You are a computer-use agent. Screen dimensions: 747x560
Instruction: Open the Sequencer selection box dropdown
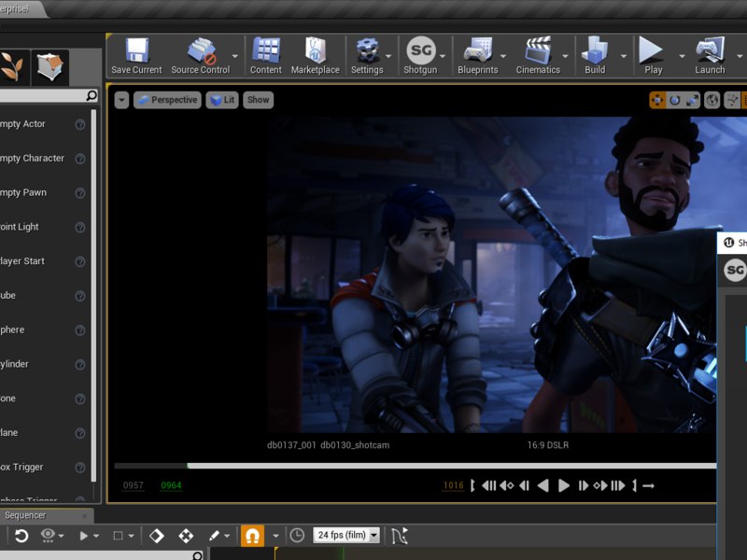tap(123, 536)
